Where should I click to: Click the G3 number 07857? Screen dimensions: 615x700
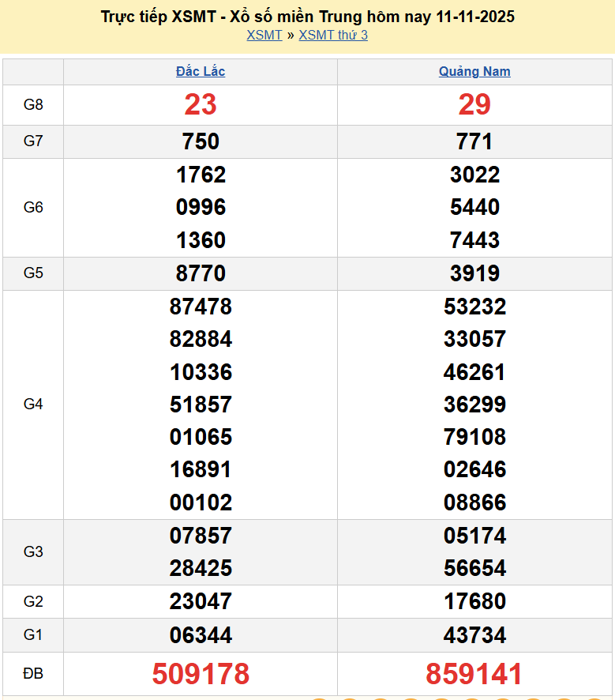pos(201,535)
